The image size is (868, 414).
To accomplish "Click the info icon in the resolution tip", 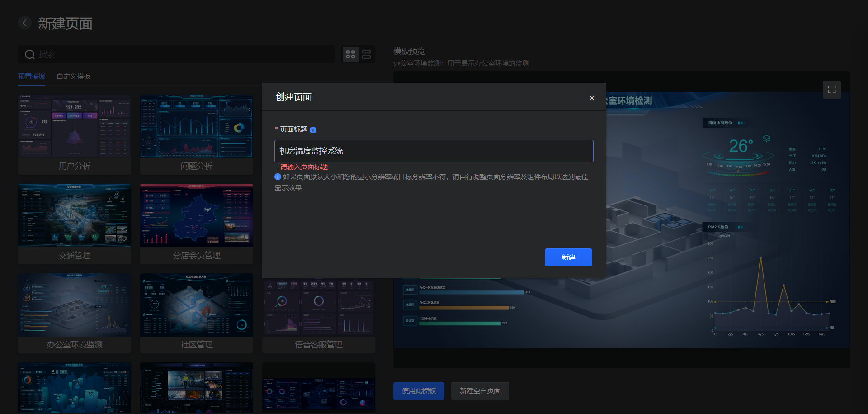I will tap(278, 177).
